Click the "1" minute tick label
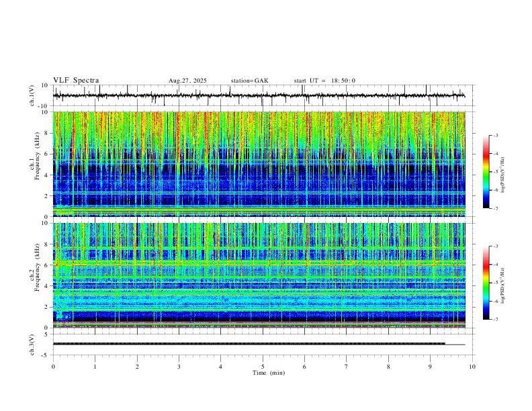The width and height of the screenshot is (532, 411). pyautogui.click(x=95, y=367)
